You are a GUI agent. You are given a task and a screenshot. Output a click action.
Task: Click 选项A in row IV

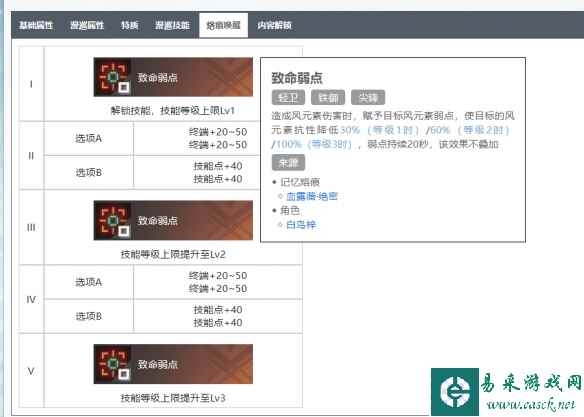click(89, 282)
